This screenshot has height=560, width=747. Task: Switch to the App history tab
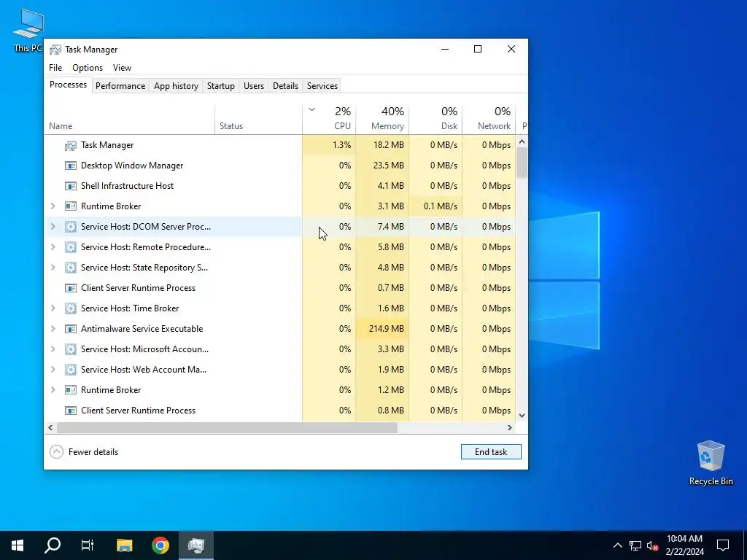coord(176,86)
